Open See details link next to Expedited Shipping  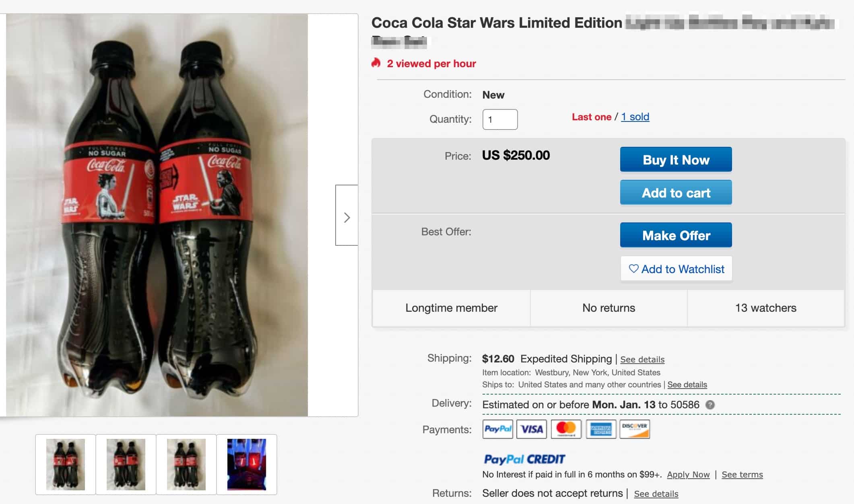coord(642,359)
